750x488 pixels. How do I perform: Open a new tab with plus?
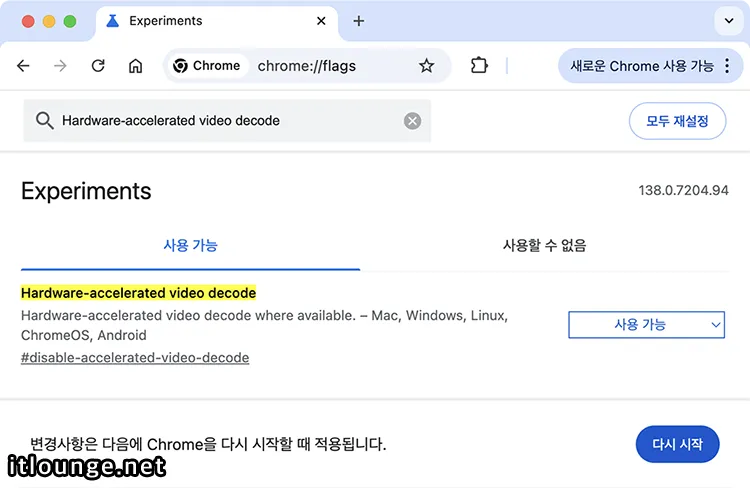(359, 21)
